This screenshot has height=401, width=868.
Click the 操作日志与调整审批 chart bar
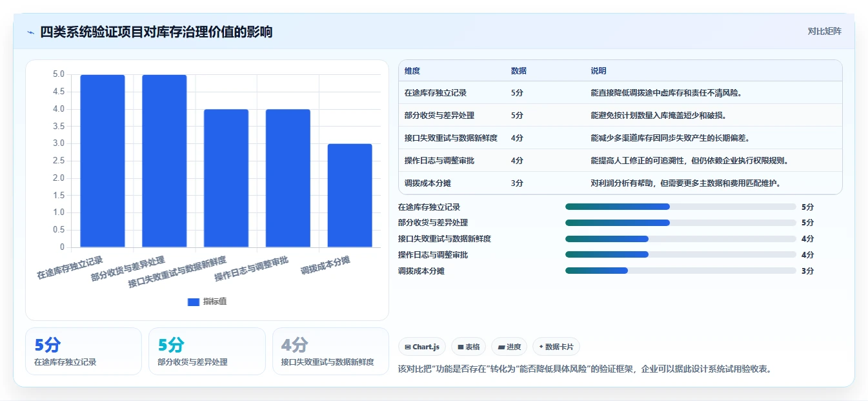pos(288,178)
